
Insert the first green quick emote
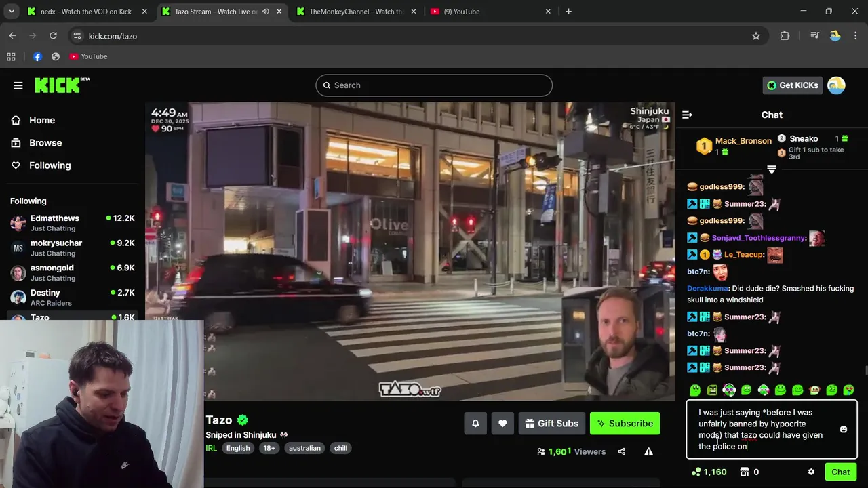click(x=695, y=390)
